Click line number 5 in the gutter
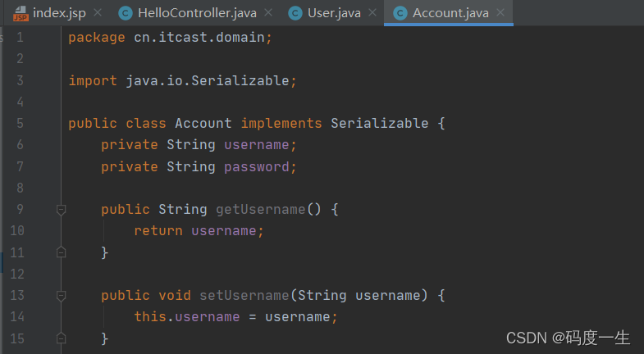The image size is (644, 354). tap(20, 123)
